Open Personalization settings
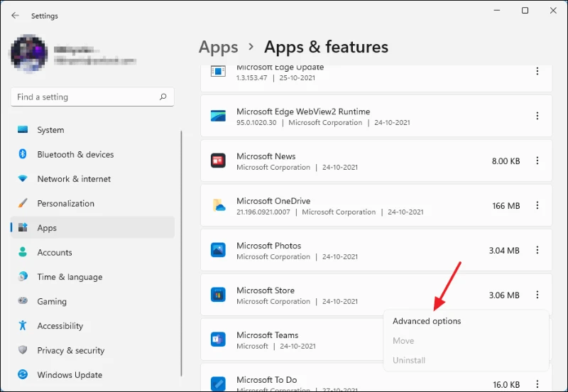Image resolution: width=568 pixels, height=392 pixels. 92,203
